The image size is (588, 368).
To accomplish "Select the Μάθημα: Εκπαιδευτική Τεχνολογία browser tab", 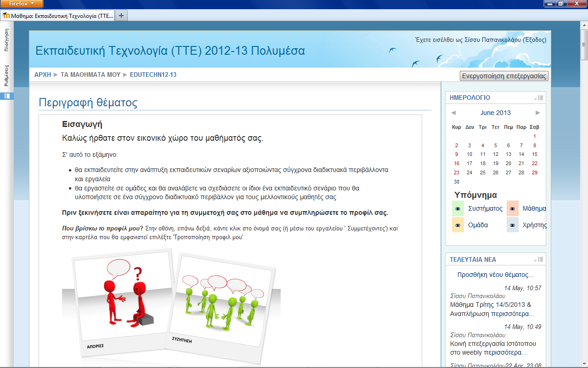I will pyautogui.click(x=57, y=15).
